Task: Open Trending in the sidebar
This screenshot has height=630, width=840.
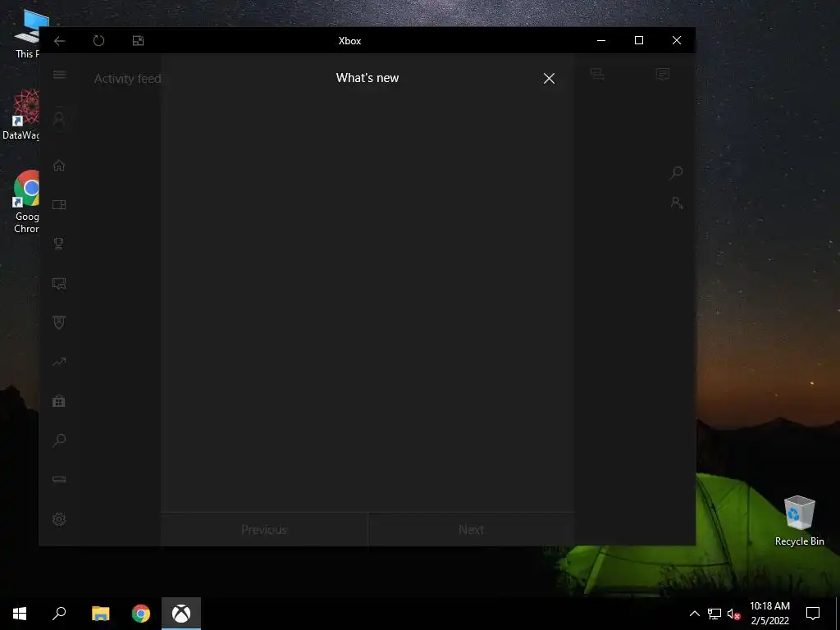Action: click(x=59, y=362)
